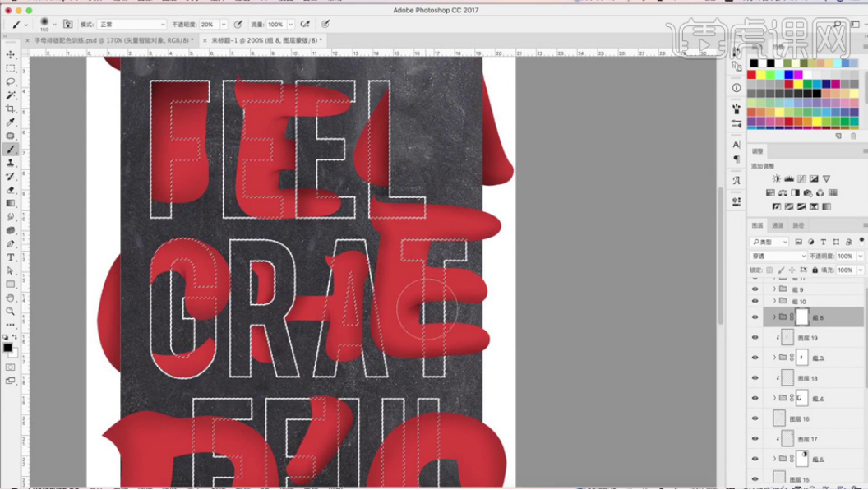
Task: Hide layer 图层 19
Action: (x=755, y=337)
